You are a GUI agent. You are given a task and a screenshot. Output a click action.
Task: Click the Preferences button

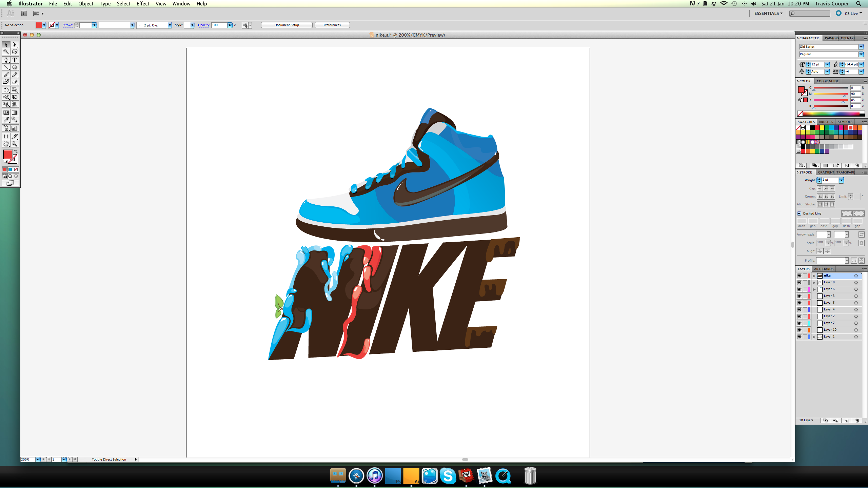[x=332, y=25]
